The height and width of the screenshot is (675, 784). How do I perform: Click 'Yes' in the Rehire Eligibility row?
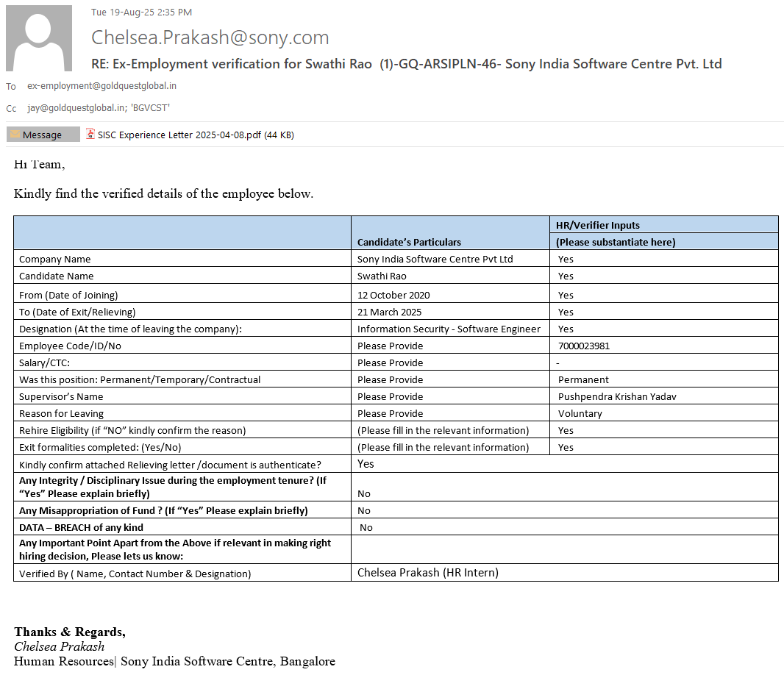point(566,430)
